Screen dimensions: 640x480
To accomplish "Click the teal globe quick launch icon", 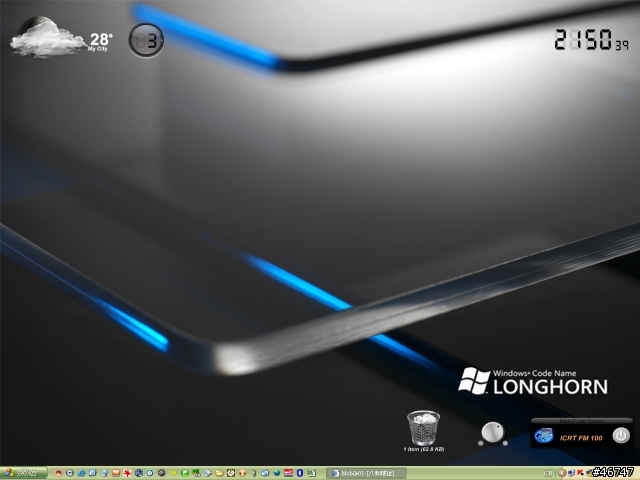I will point(277,473).
